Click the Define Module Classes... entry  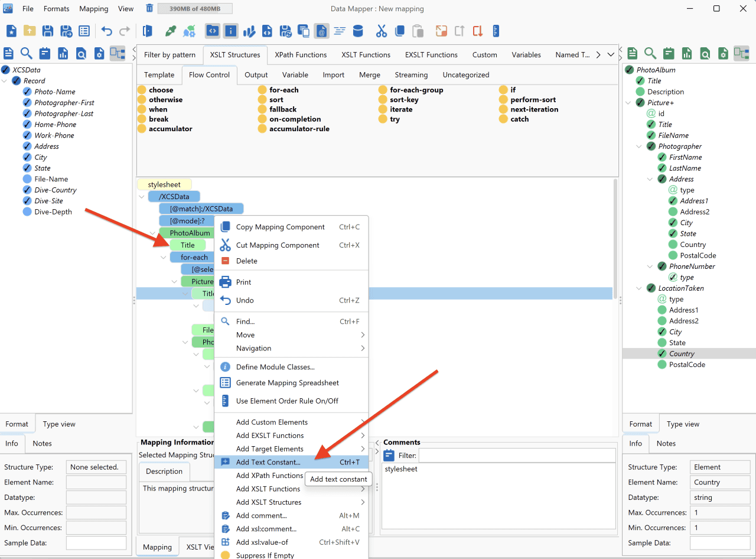pos(292,367)
